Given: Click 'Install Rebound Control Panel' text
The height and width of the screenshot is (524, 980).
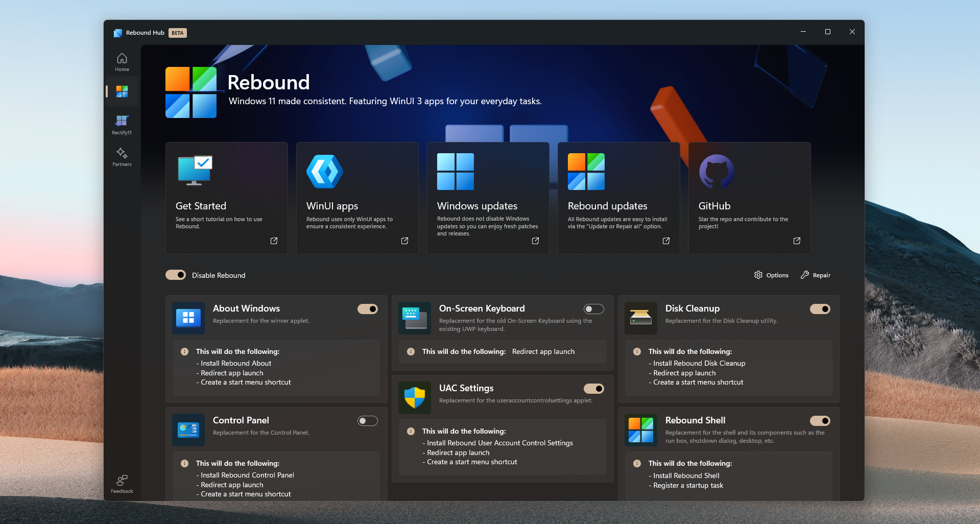Looking at the screenshot, I should (x=247, y=475).
